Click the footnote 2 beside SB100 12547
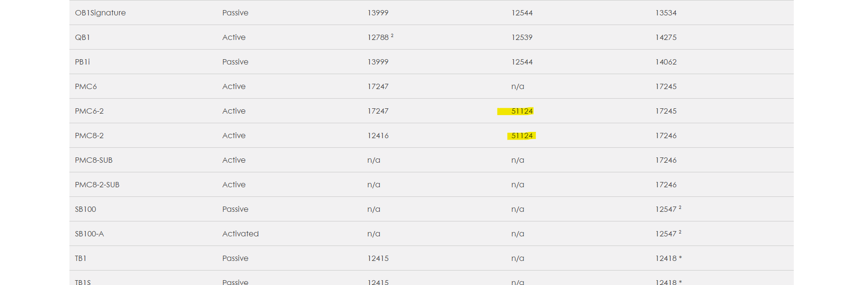The image size is (868, 285). click(680, 207)
